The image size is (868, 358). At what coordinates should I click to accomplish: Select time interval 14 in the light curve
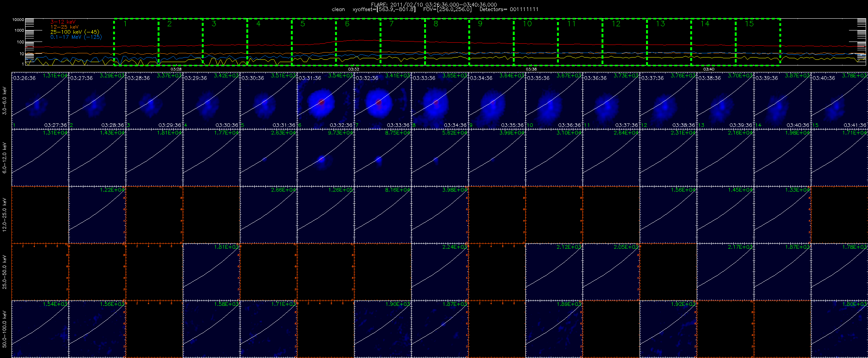click(x=713, y=42)
